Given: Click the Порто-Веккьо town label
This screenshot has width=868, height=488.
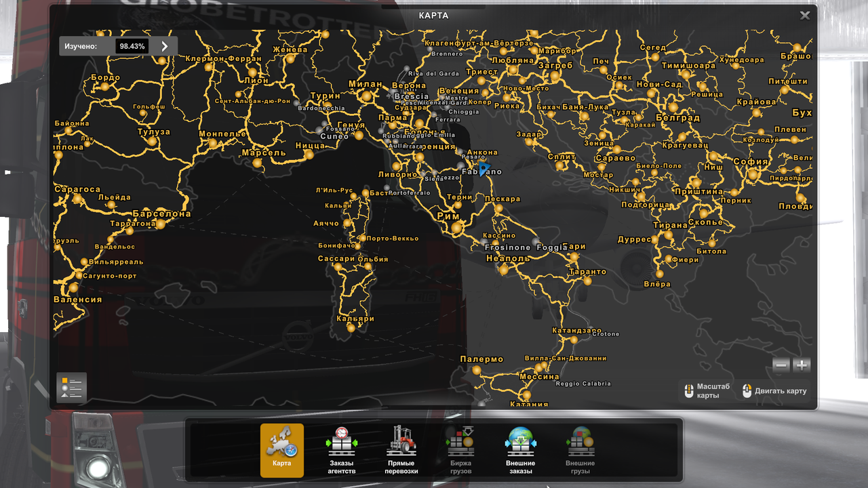Looking at the screenshot, I should (393, 239).
